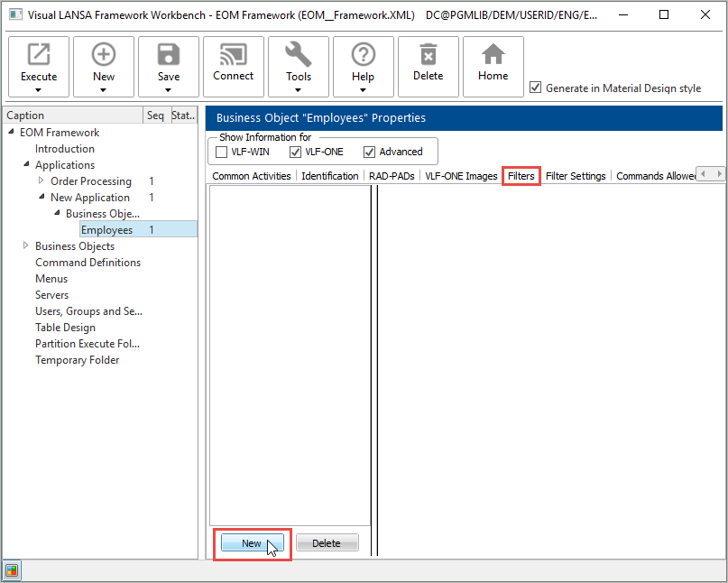Open the Help dropdown arrow
This screenshot has width=728, height=583.
coord(363,90)
